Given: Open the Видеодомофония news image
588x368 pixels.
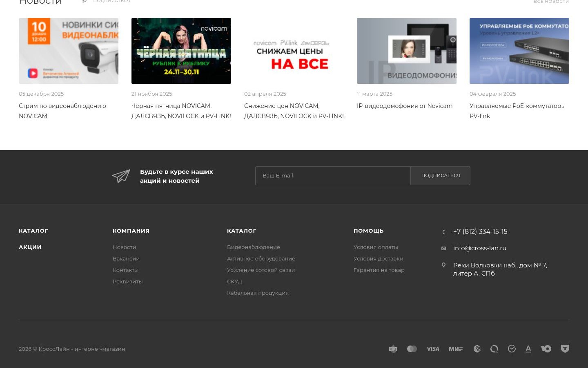Looking at the screenshot, I should coord(407,51).
